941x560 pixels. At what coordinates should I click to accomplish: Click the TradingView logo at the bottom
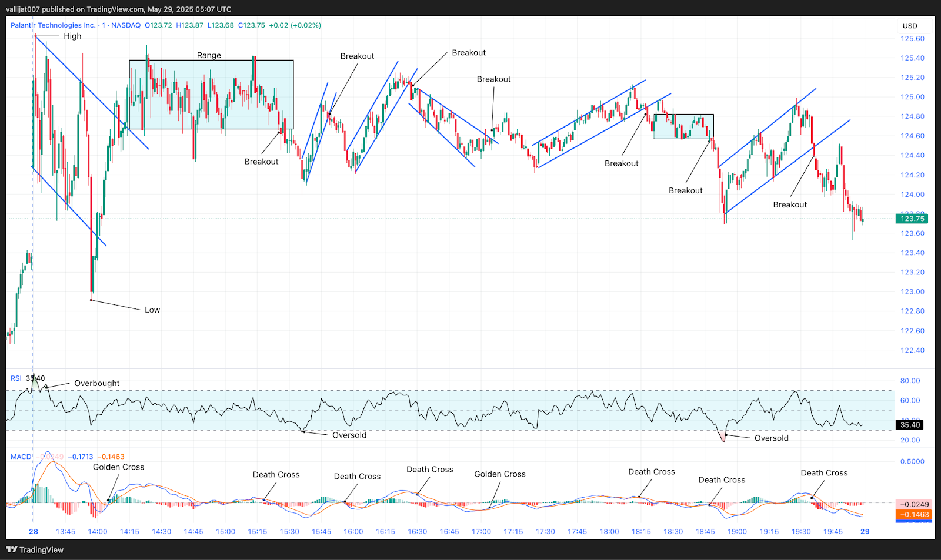[35, 550]
